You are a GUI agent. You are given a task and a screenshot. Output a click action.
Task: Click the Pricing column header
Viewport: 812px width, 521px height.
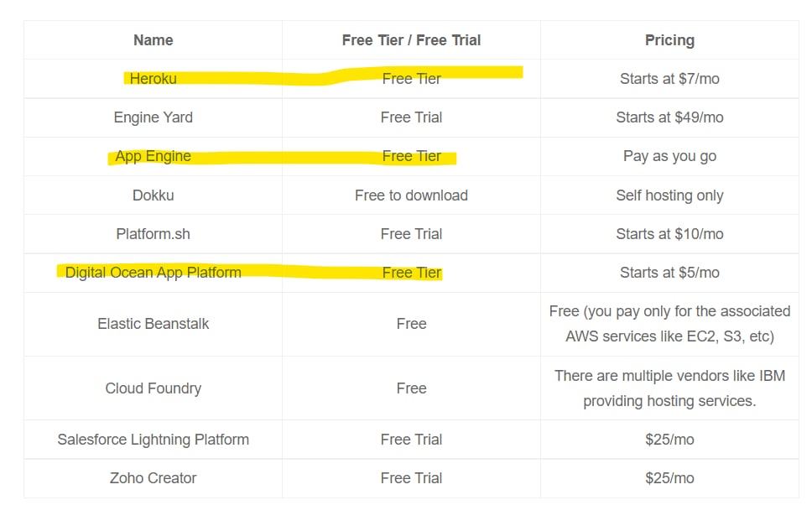click(669, 40)
